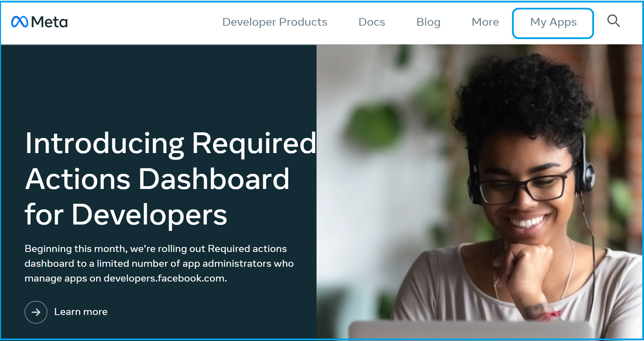Expand the More navigation menu
This screenshot has height=341, width=644.
485,22
